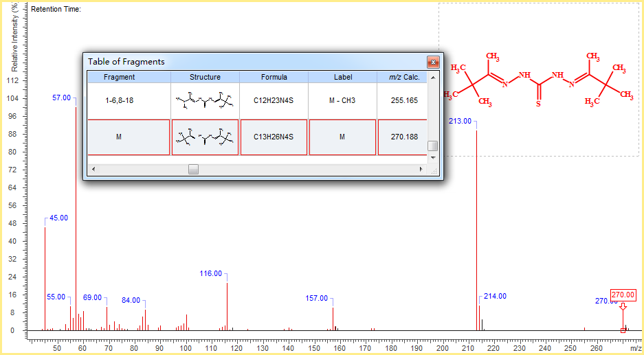644x355 pixels.
Task: Click the m/z Calc. column header
Action: click(403, 77)
